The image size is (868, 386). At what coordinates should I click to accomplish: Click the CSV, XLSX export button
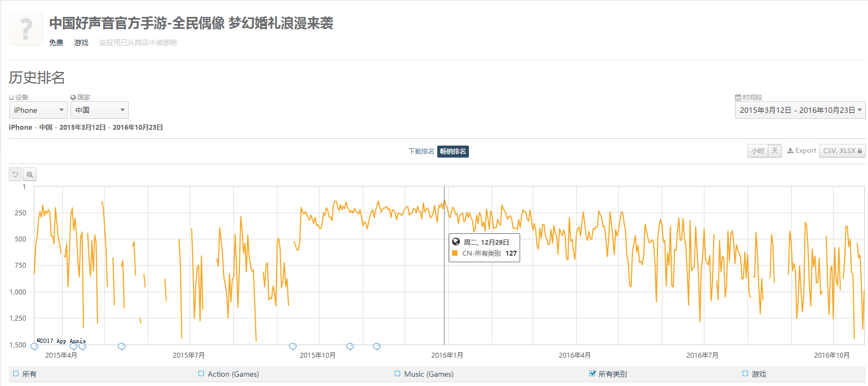click(x=842, y=151)
